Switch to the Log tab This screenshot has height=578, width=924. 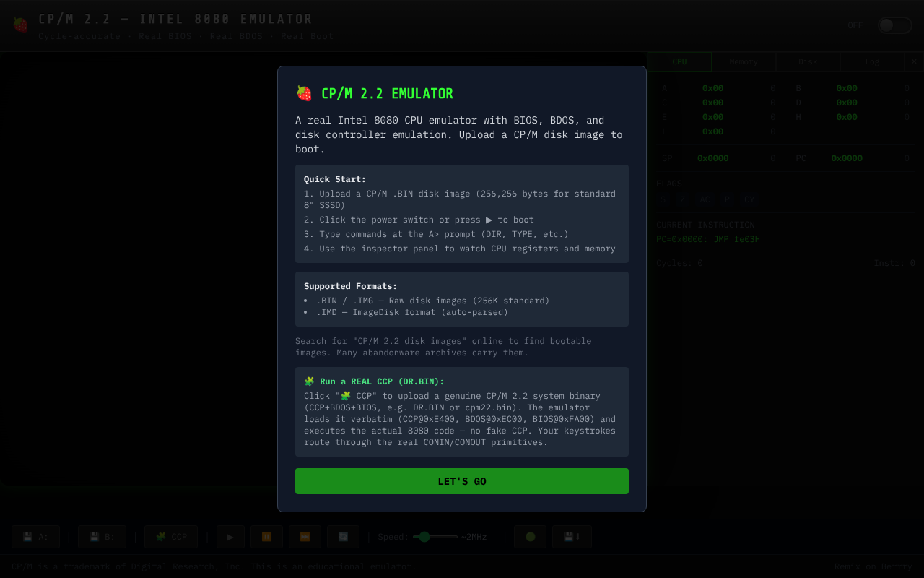(872, 62)
